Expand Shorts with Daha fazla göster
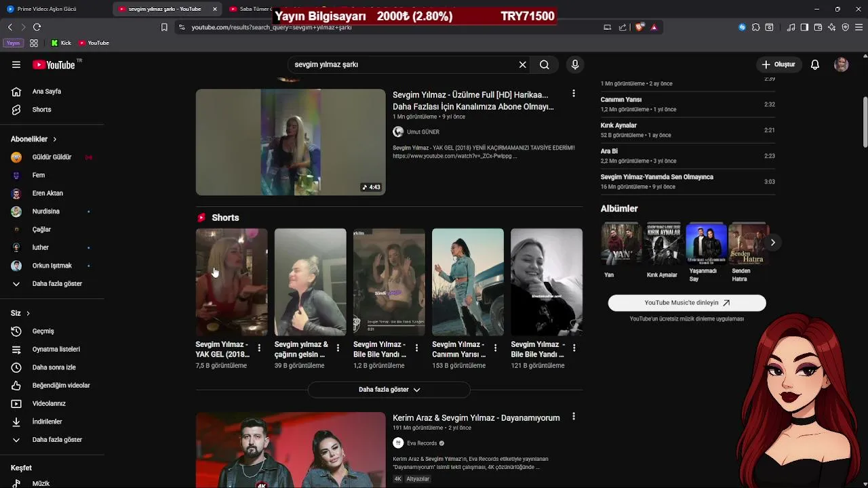 tap(389, 390)
